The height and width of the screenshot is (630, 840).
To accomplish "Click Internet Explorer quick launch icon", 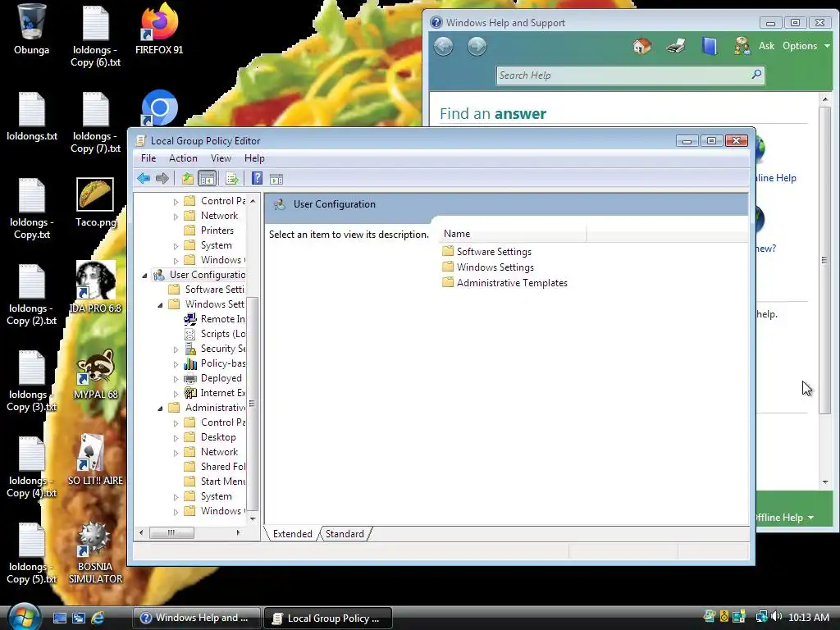I will coord(98,618).
